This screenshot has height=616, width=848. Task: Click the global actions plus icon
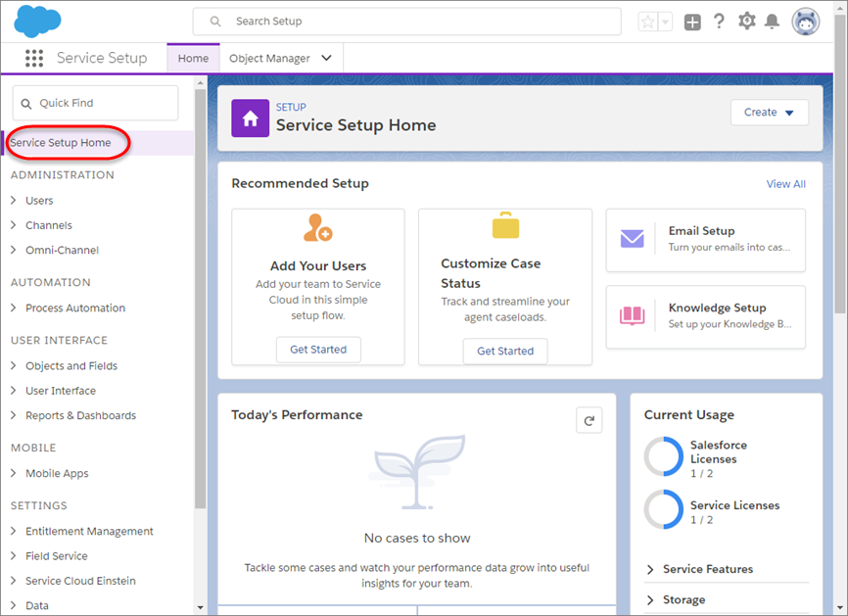point(692,22)
